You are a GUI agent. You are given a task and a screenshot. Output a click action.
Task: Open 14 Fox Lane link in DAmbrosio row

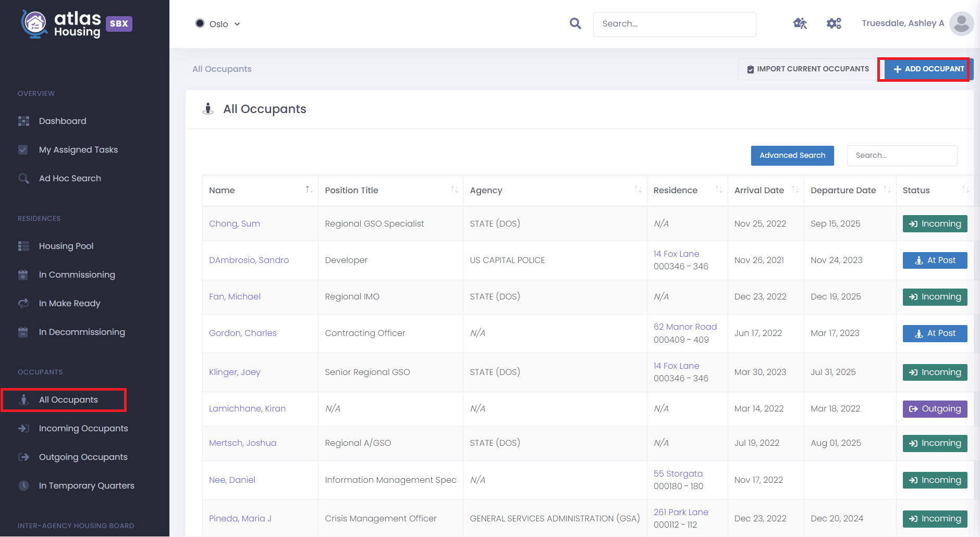677,254
